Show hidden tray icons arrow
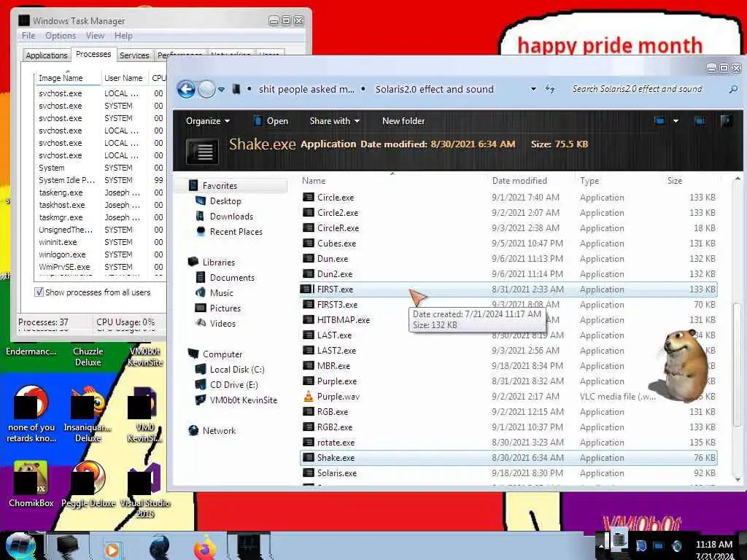 click(601, 545)
